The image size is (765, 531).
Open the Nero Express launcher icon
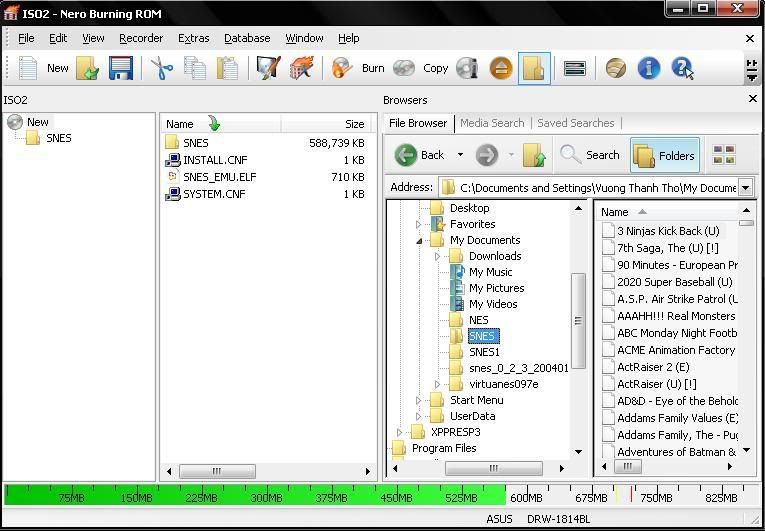pos(268,68)
